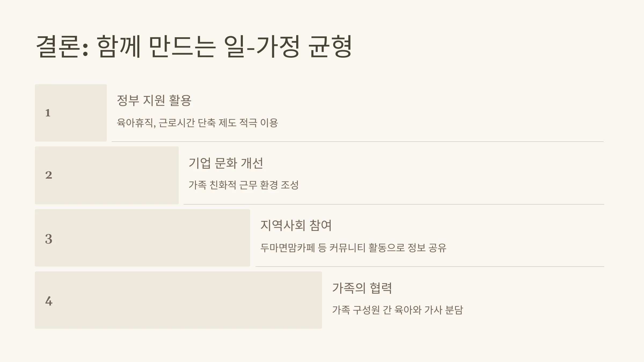Click the slide title '결론: 함께 만드는 일-가정 균형'

click(x=194, y=46)
